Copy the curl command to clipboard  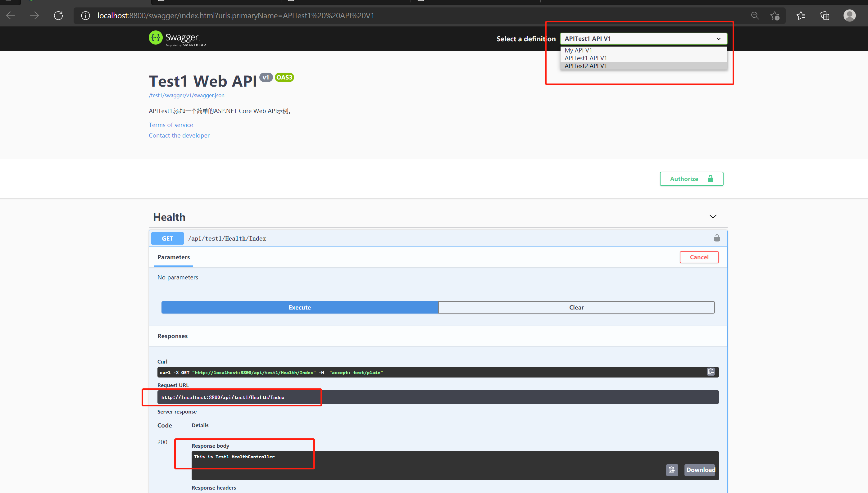pos(711,372)
